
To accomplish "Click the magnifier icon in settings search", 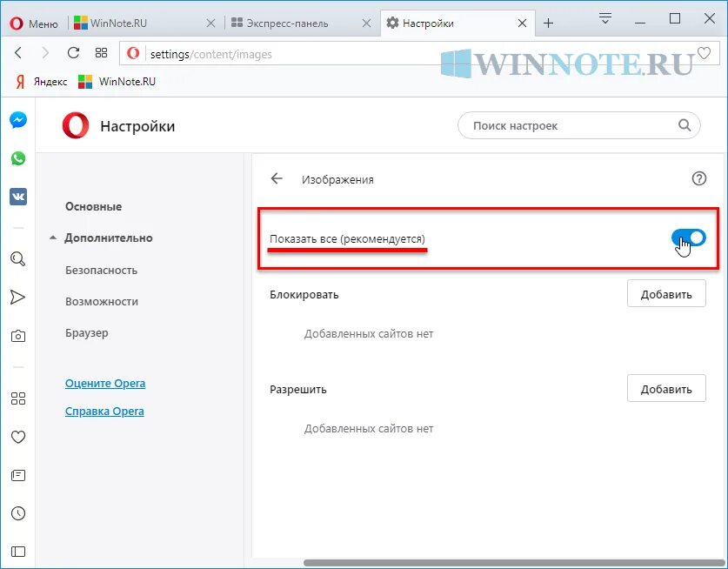I will coord(685,125).
